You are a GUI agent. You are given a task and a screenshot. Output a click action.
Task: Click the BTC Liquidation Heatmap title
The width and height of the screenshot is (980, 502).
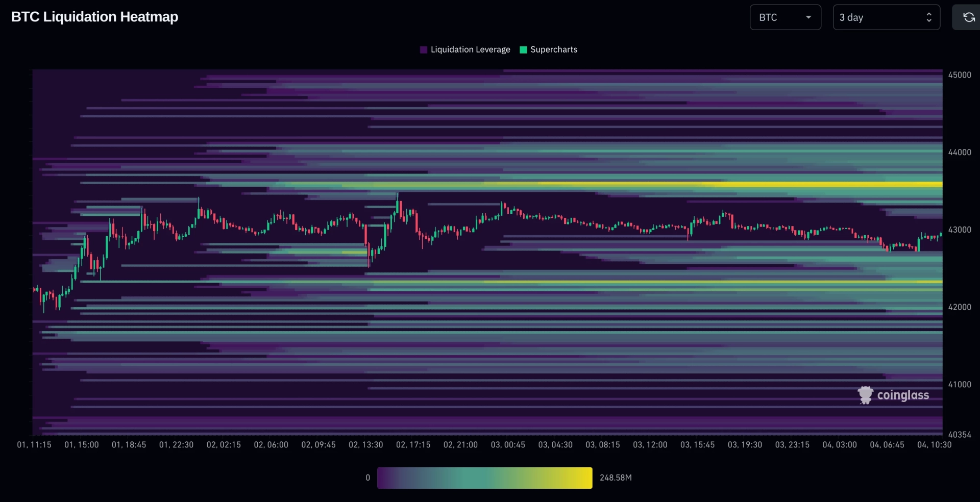tap(95, 17)
